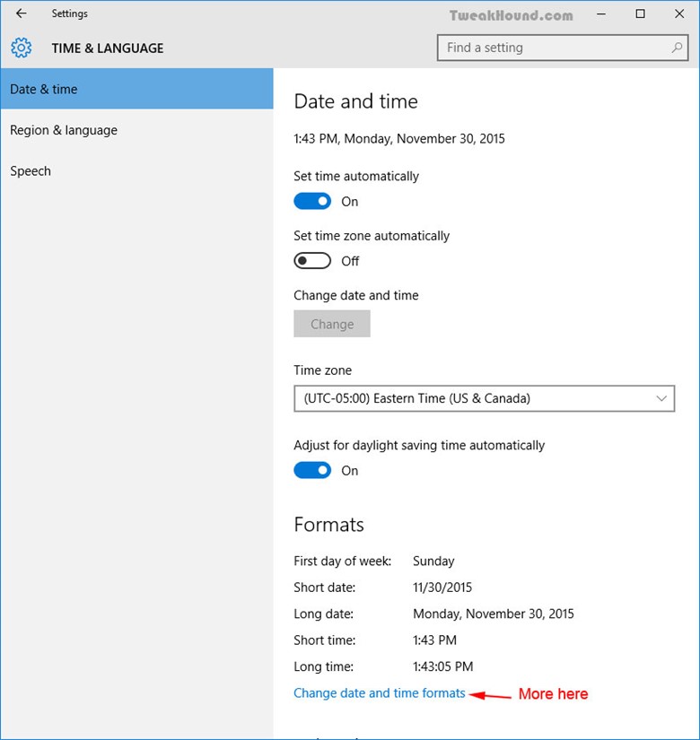Disable daylight saving time auto-adjust toggle
Image resolution: width=700 pixels, height=740 pixels.
(x=312, y=471)
